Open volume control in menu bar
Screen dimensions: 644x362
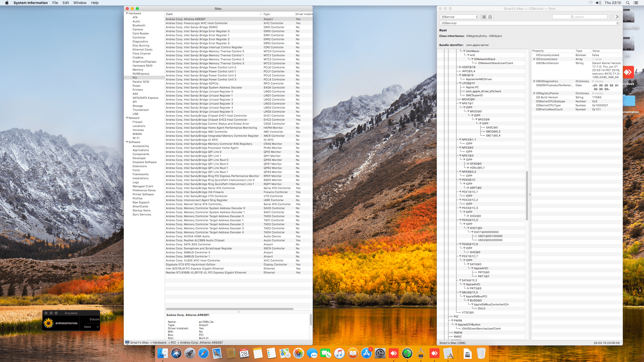tap(598, 3)
